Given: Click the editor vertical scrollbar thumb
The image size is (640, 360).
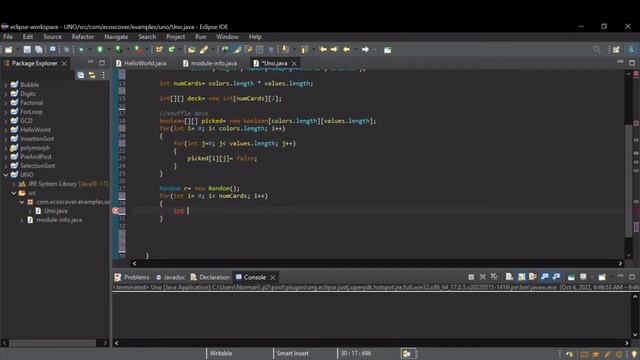Looking at the screenshot, I should [x=629, y=180].
